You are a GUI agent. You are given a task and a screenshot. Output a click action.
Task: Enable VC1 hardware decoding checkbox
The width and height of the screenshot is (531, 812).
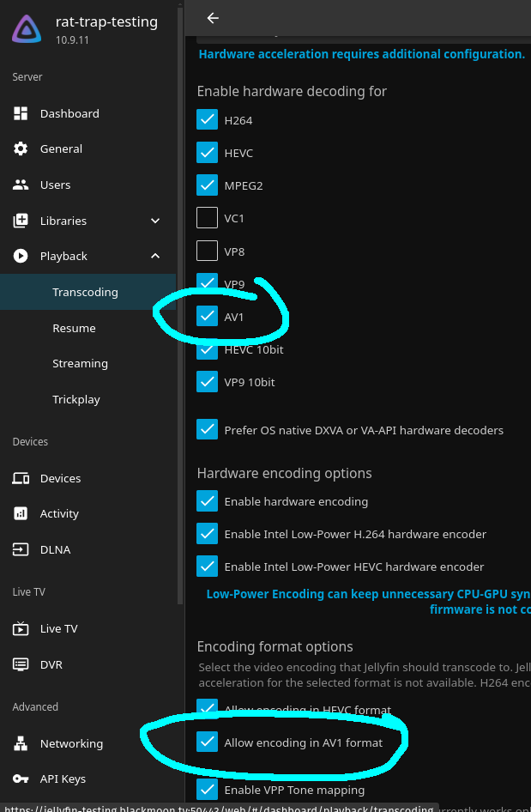point(207,218)
